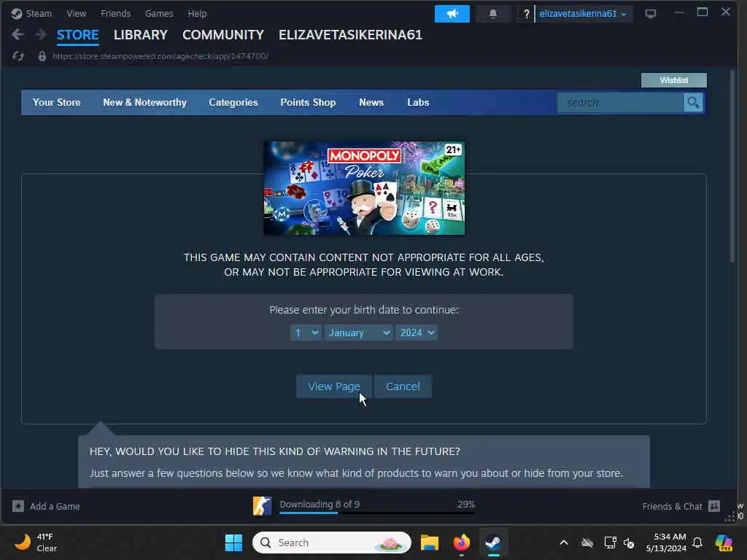Open Firefox from the taskbar
747x560 pixels.
coord(461,542)
